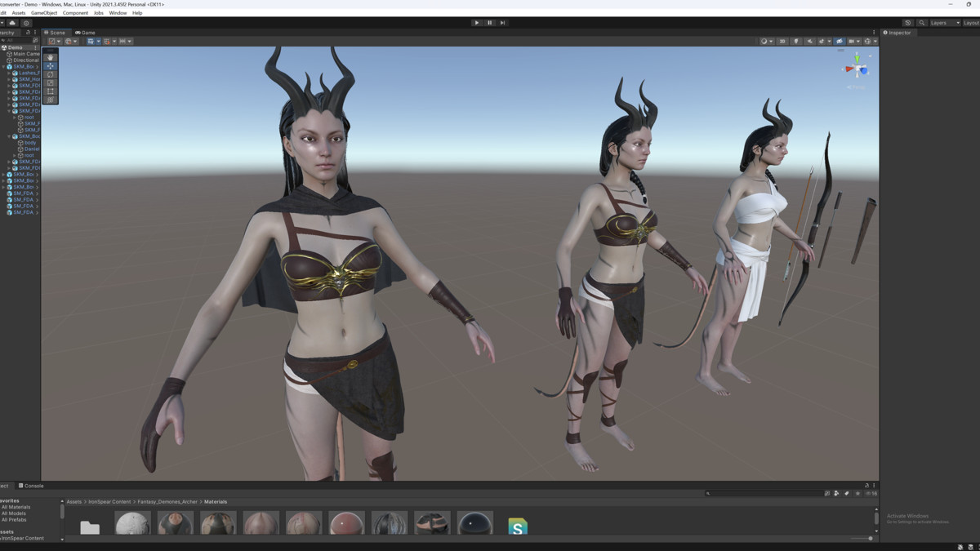
Task: Click the Inspector panel icon
Action: (885, 33)
